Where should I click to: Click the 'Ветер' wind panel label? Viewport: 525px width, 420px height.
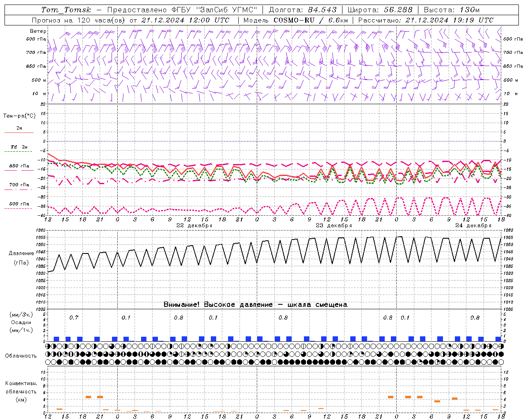coord(38,31)
